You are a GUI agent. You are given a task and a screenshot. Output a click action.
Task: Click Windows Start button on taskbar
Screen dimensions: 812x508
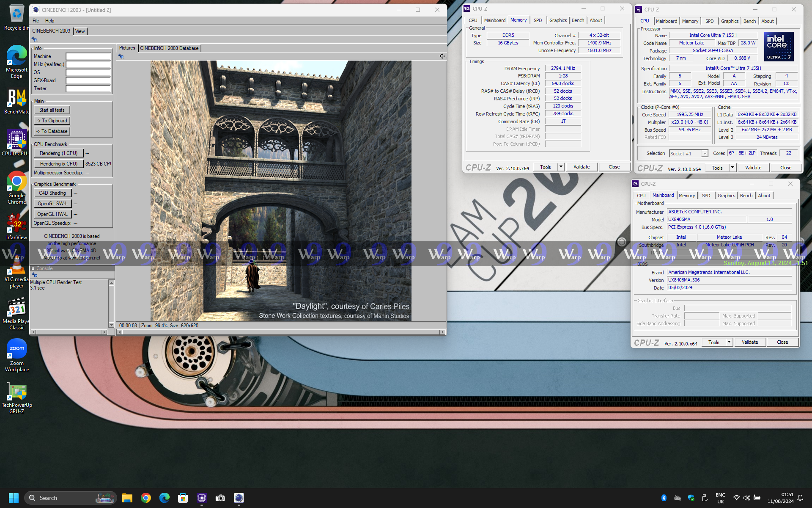14,498
